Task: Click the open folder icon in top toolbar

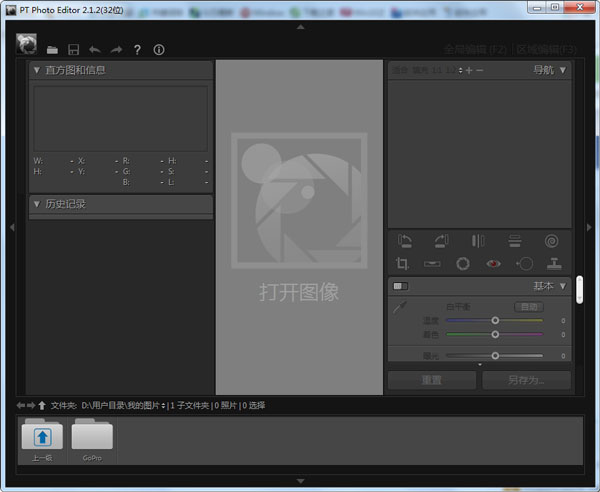Action: [52, 49]
